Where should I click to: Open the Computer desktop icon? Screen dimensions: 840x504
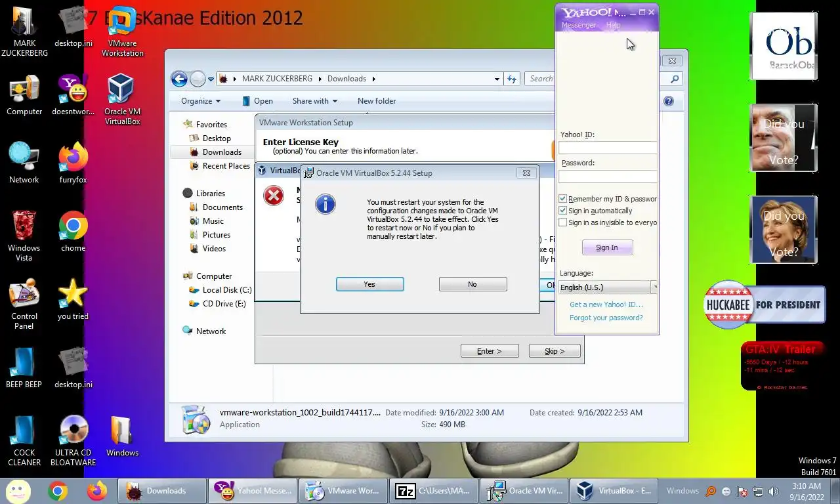pyautogui.click(x=24, y=95)
